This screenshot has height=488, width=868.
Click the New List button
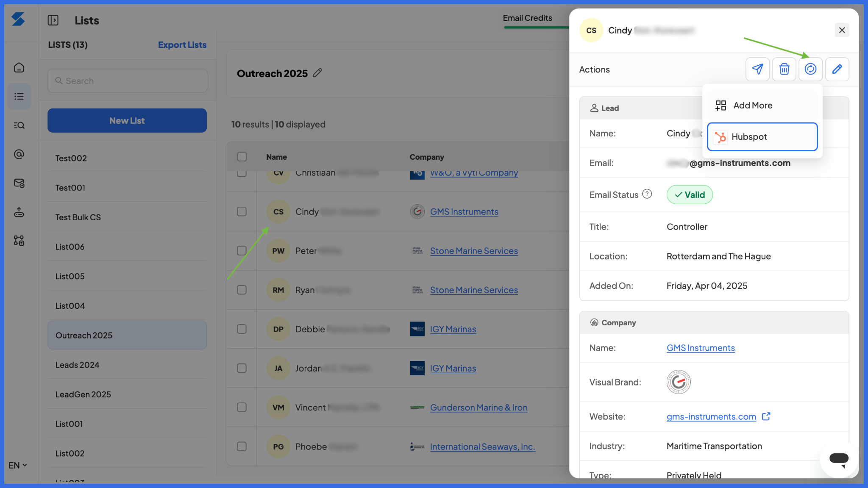[x=127, y=121]
